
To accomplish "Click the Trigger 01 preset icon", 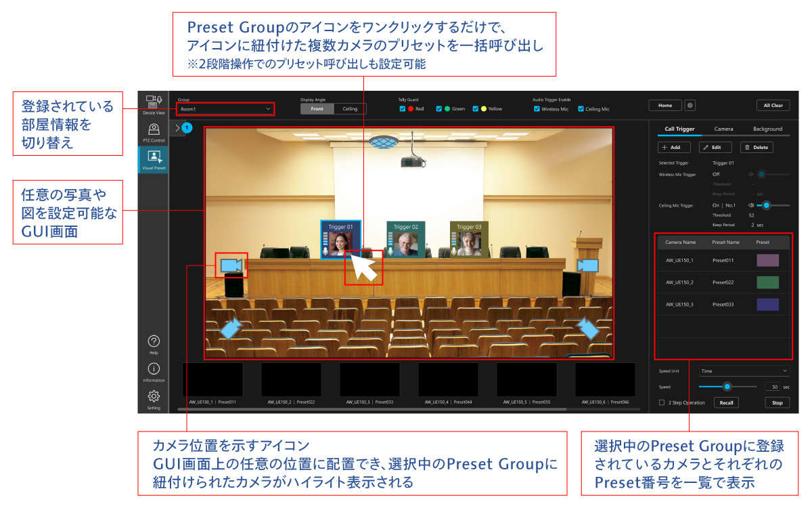I will tap(340, 240).
